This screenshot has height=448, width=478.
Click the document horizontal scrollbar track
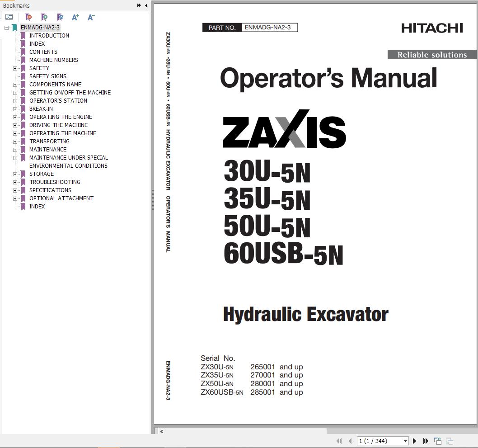(402, 431)
